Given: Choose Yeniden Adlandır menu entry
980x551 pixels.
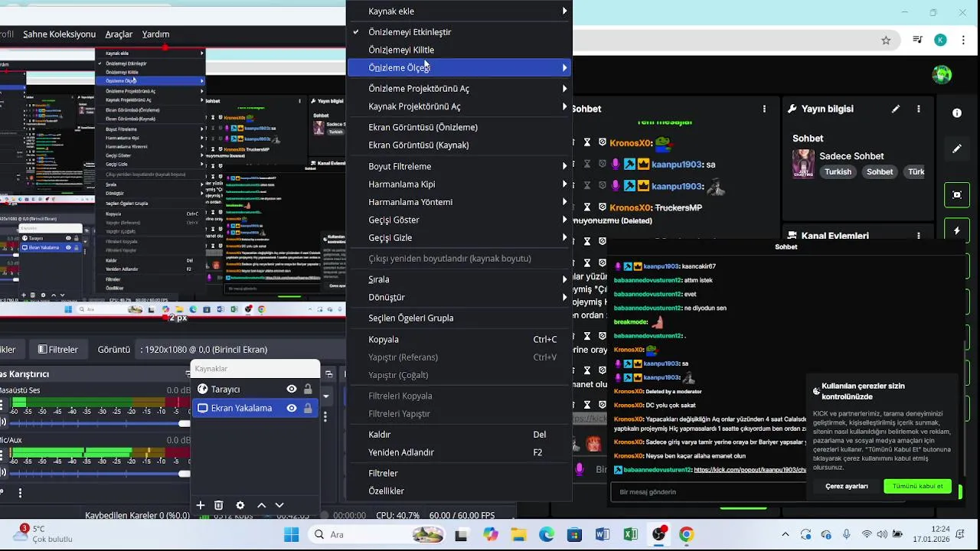Looking at the screenshot, I should click(460, 452).
